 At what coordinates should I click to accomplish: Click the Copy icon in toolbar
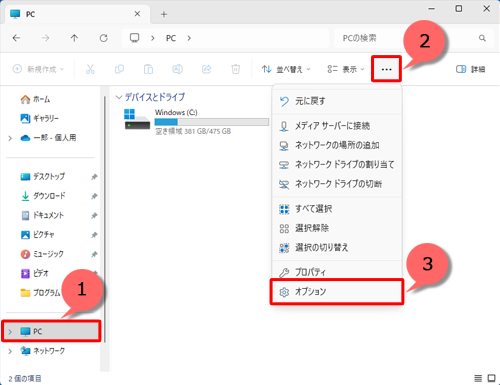(x=119, y=69)
